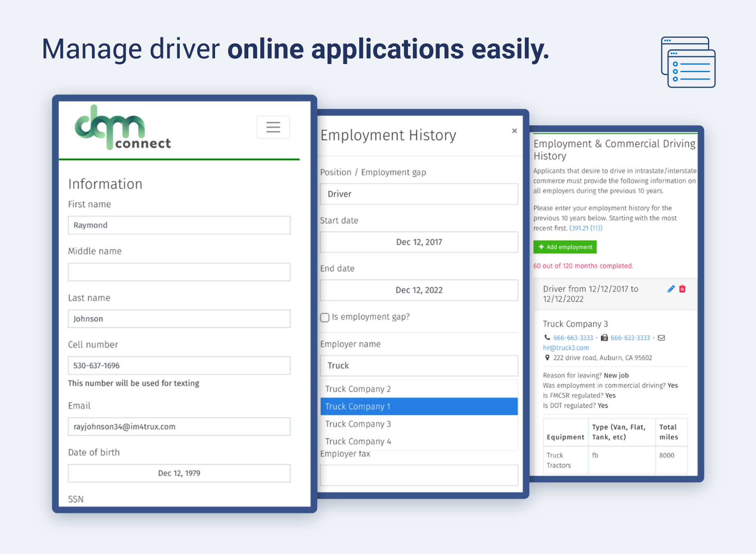
Task: Click phone number link 666-663-3333
Action: pos(573,338)
